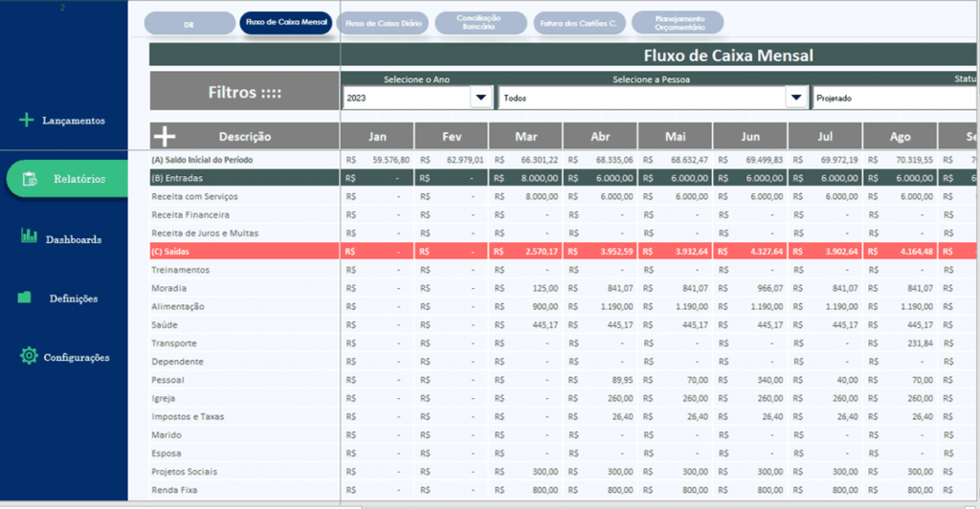Click the Dependente row label
Screen dimensions: 980x509
coord(177,362)
